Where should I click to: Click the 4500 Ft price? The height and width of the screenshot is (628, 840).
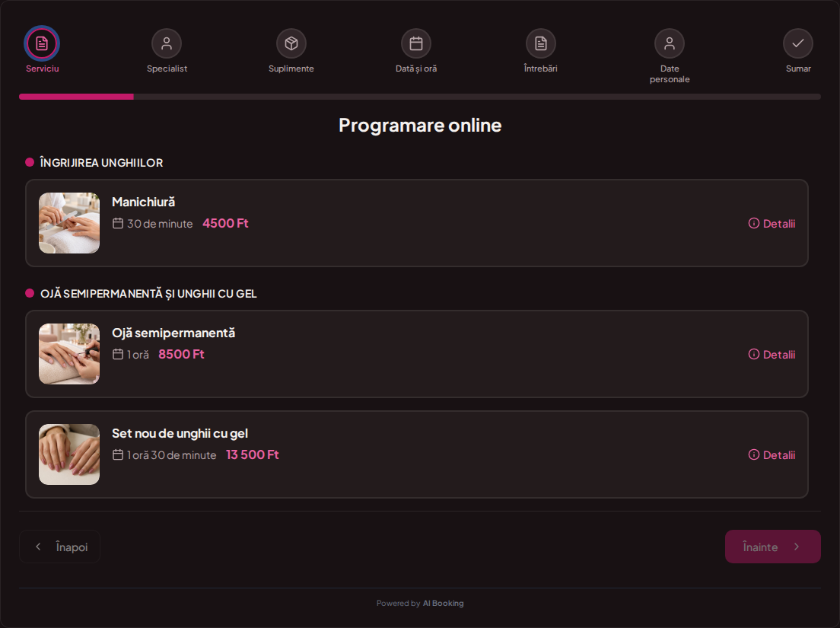pyautogui.click(x=225, y=224)
